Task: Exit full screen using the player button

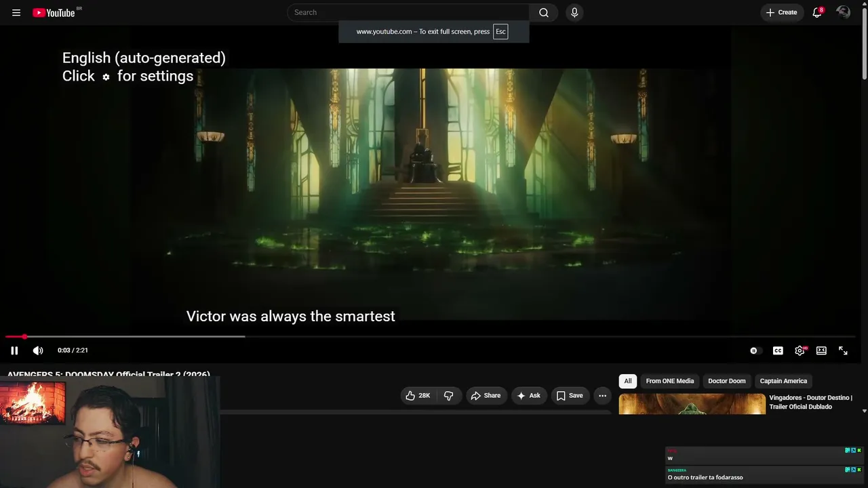Action: click(843, 350)
